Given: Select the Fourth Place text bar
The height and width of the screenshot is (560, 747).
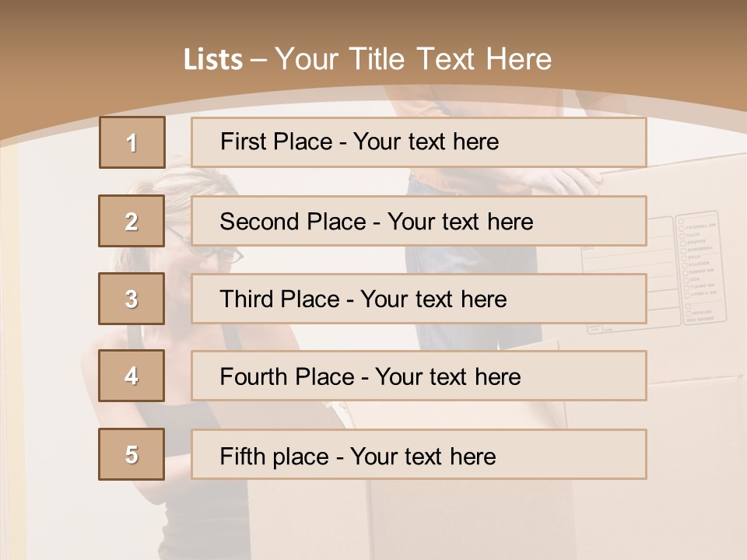Looking at the screenshot, I should tap(419, 376).
